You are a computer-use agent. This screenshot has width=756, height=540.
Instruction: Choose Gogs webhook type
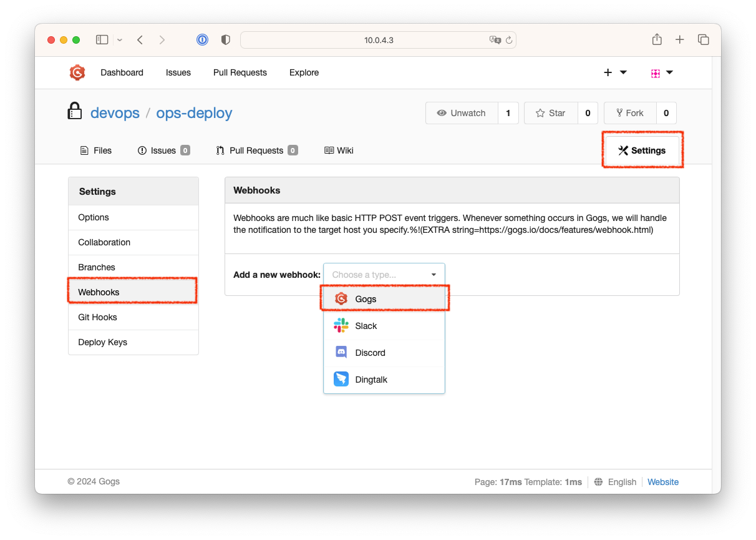tap(384, 299)
